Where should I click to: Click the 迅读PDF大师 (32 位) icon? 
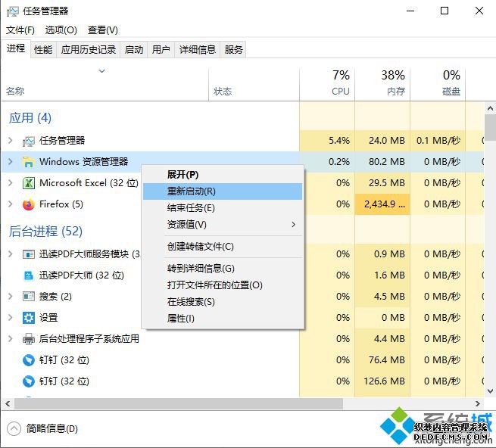coord(29,275)
